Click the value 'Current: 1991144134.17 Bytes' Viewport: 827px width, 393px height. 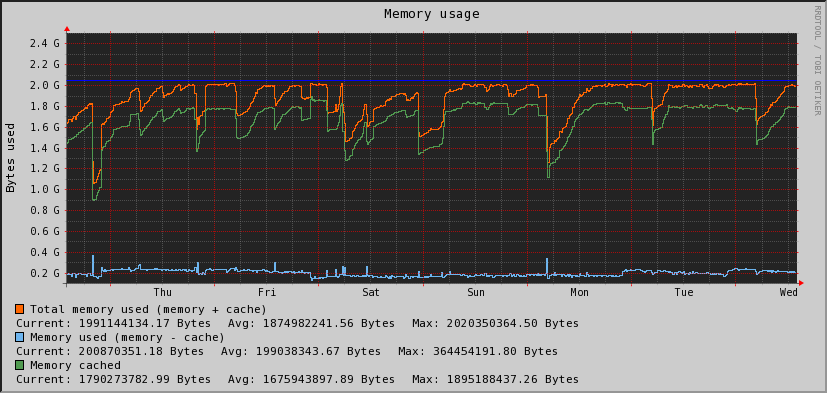[x=113, y=323]
